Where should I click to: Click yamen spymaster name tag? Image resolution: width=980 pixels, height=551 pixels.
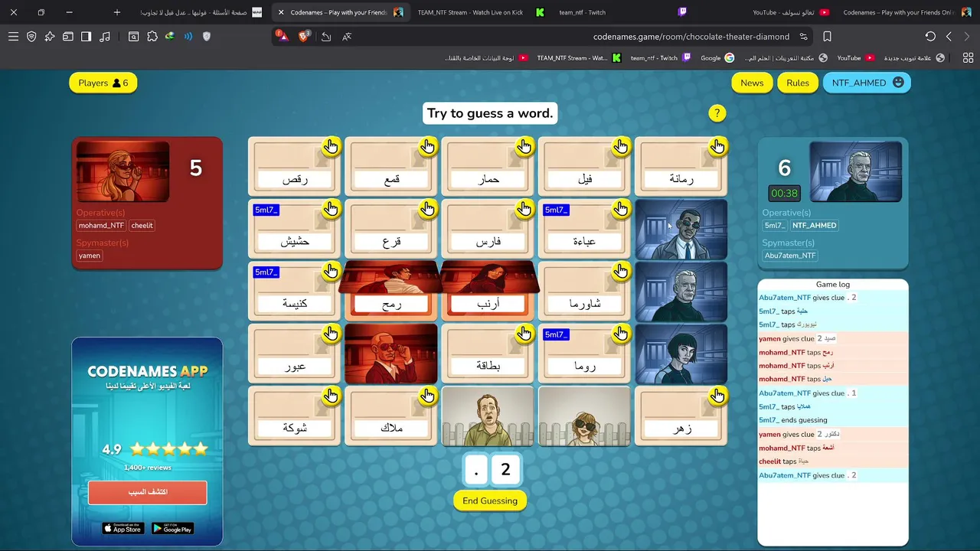pyautogui.click(x=90, y=256)
